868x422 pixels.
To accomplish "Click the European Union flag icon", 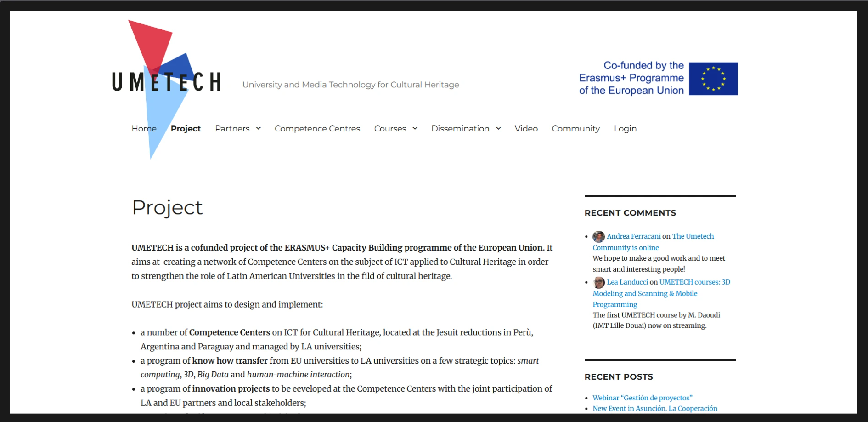I will [x=713, y=79].
